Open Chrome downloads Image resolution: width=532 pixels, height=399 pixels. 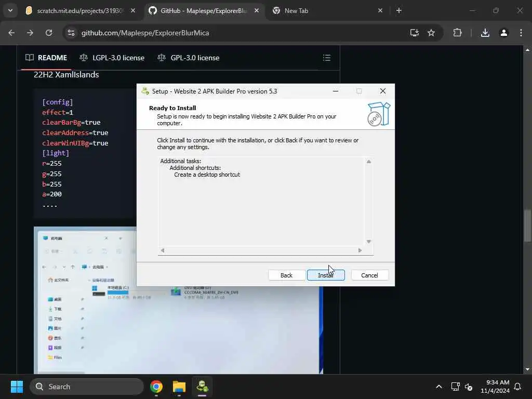(485, 33)
